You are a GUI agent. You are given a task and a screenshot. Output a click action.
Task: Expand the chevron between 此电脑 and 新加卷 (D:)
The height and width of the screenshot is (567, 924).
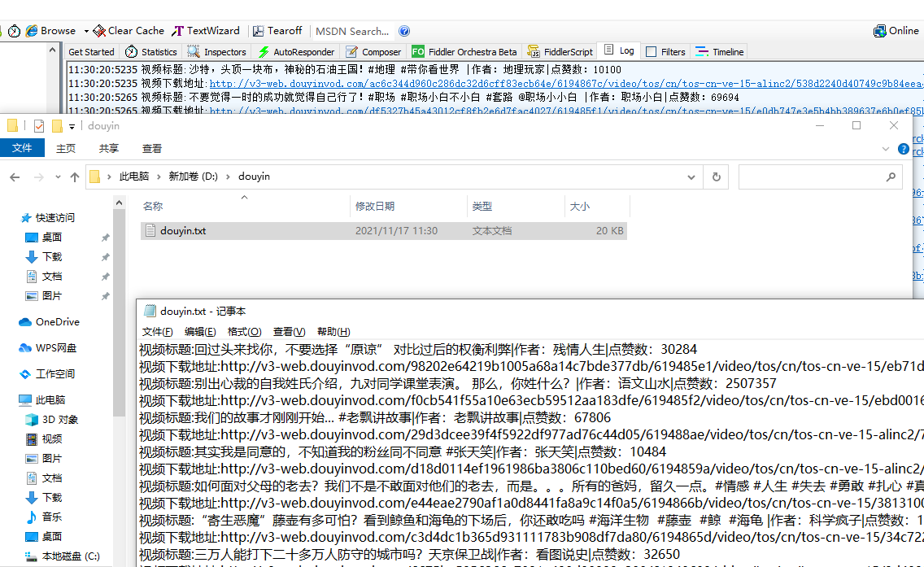click(x=159, y=177)
